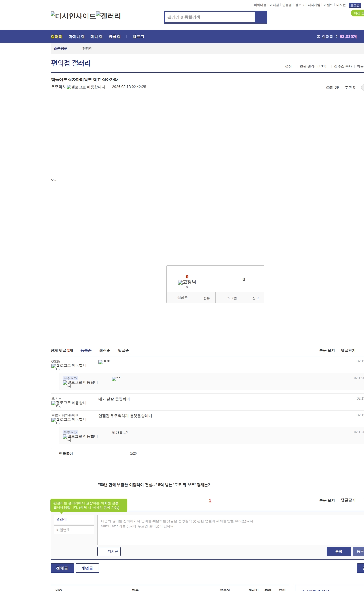Switch to the 개념글 tab
This screenshot has width=364, height=591.
pos(87,568)
